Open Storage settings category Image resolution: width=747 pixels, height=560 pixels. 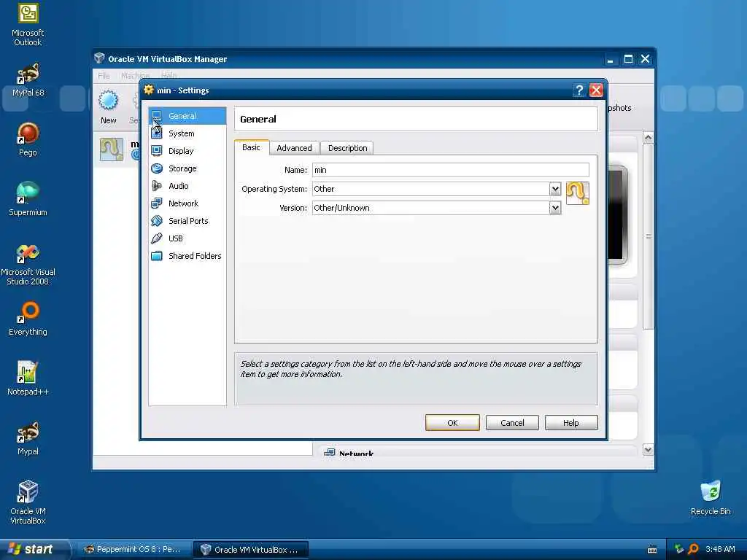pos(187,168)
